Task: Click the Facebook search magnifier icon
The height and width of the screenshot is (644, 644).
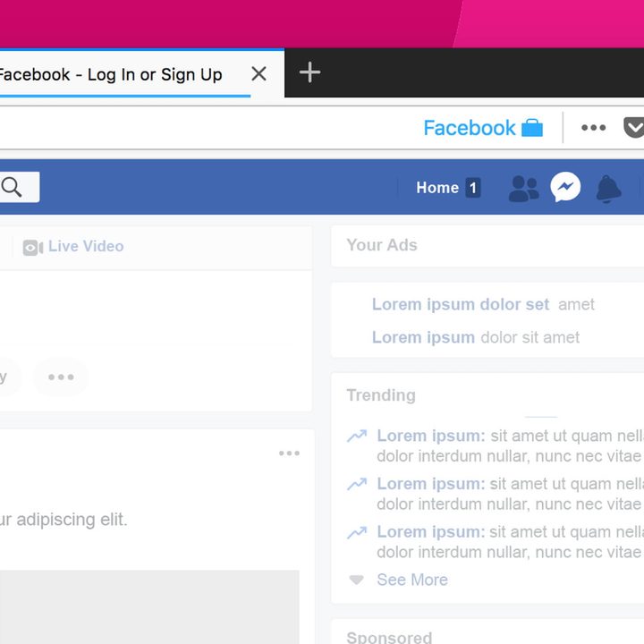Action: pyautogui.click(x=13, y=187)
